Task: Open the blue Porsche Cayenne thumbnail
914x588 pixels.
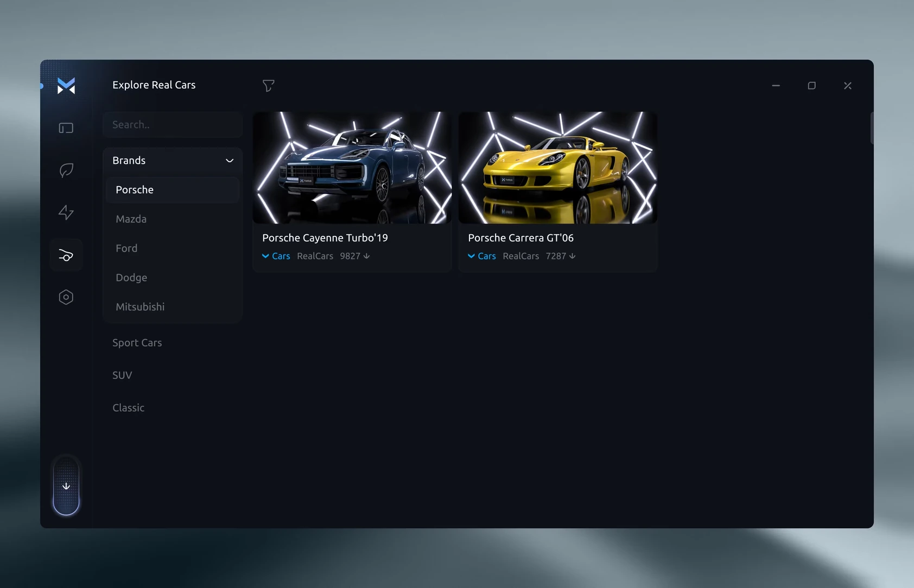Action: [x=352, y=168]
